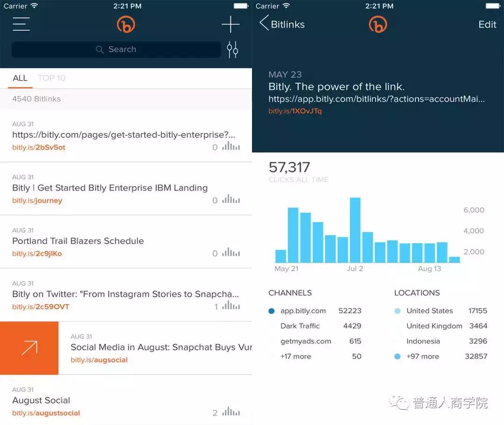
Task: Tap the tallest bar in the clicks chart
Action: pyautogui.click(x=355, y=230)
